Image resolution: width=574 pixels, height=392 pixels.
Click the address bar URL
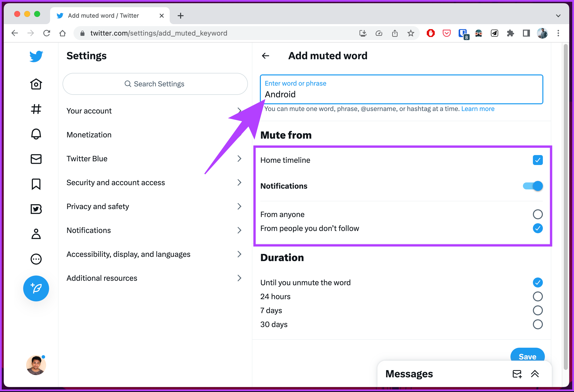[x=159, y=33]
